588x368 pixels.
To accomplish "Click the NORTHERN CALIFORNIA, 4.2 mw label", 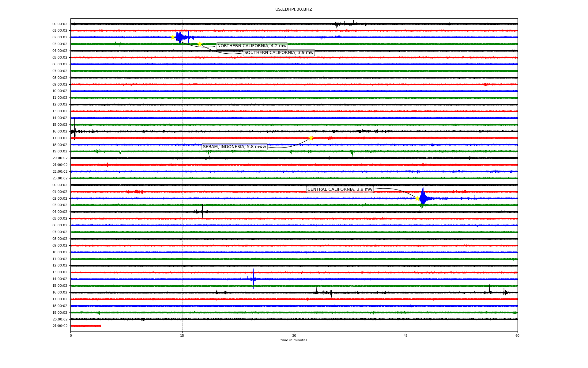I will 252,46.
